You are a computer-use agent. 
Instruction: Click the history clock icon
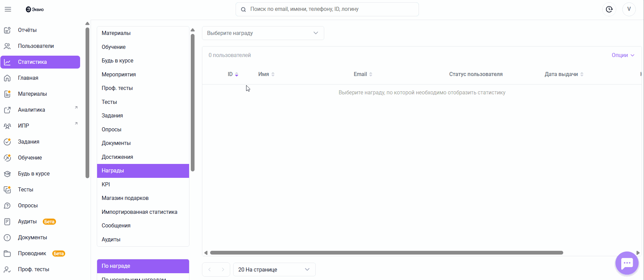(609, 9)
